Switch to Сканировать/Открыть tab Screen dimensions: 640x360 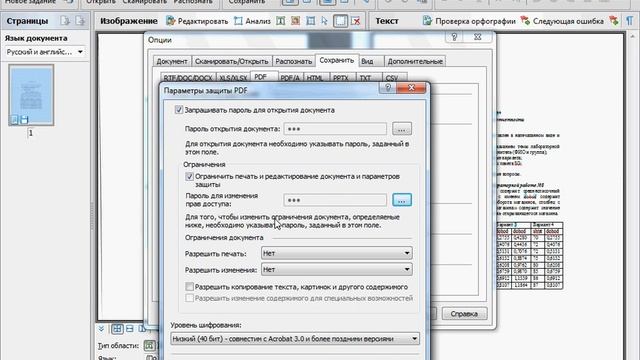[x=231, y=61]
